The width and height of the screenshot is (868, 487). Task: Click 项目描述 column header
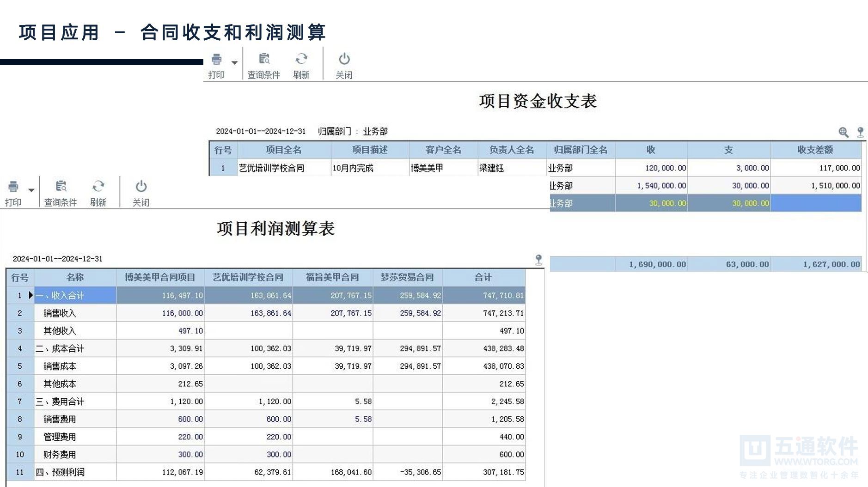point(370,150)
